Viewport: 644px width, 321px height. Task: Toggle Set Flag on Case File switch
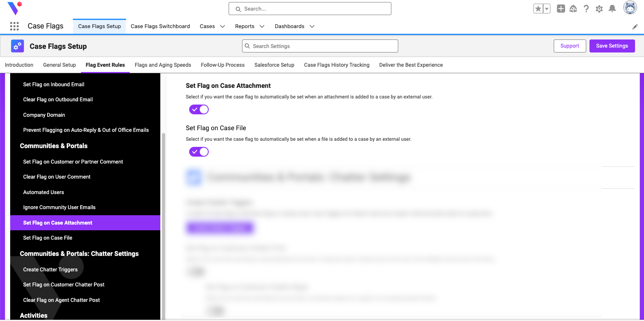tap(199, 152)
